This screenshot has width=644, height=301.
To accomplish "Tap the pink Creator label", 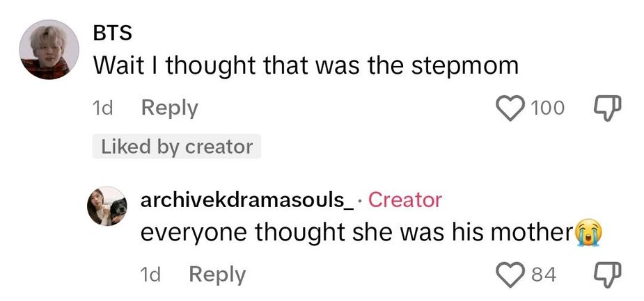I will pyautogui.click(x=405, y=200).
